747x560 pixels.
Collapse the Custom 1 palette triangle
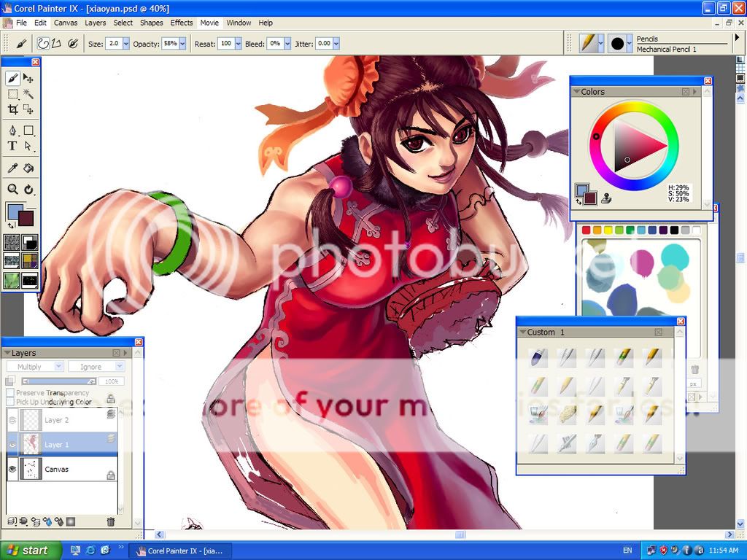[x=522, y=332]
